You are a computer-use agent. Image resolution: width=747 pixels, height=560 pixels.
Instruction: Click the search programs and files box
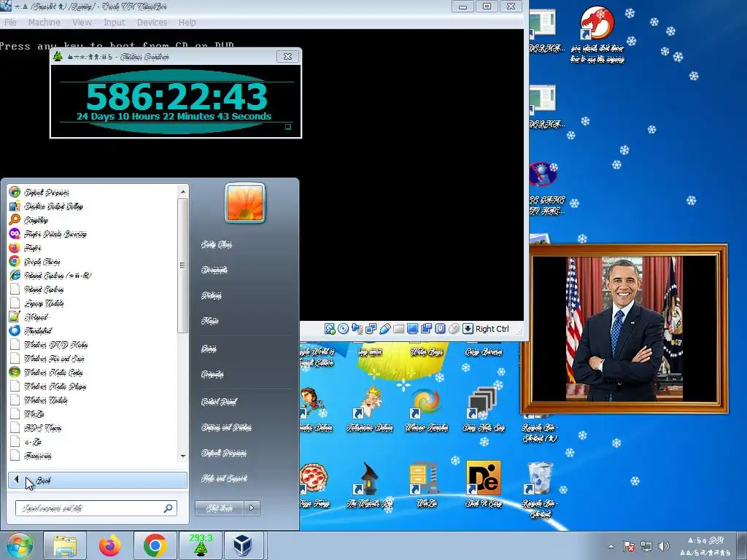(96, 508)
